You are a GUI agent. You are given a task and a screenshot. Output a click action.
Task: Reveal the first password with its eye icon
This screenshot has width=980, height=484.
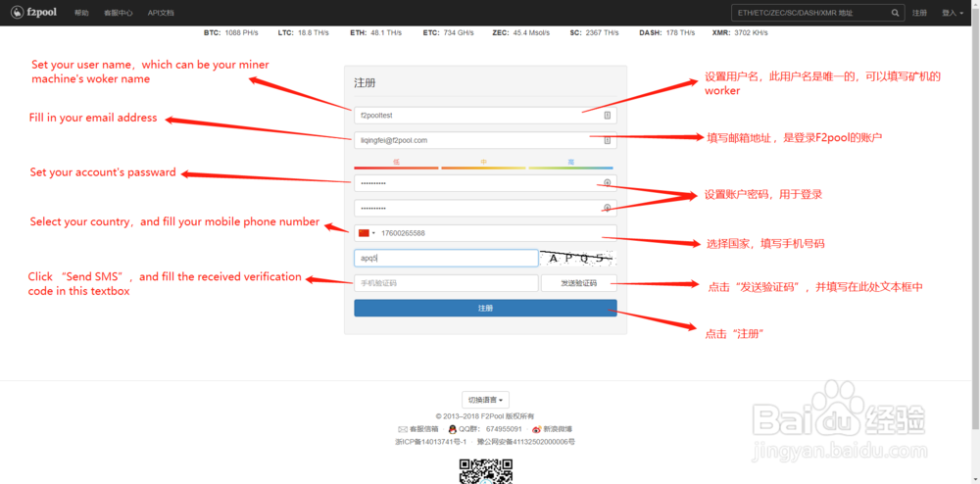click(607, 183)
